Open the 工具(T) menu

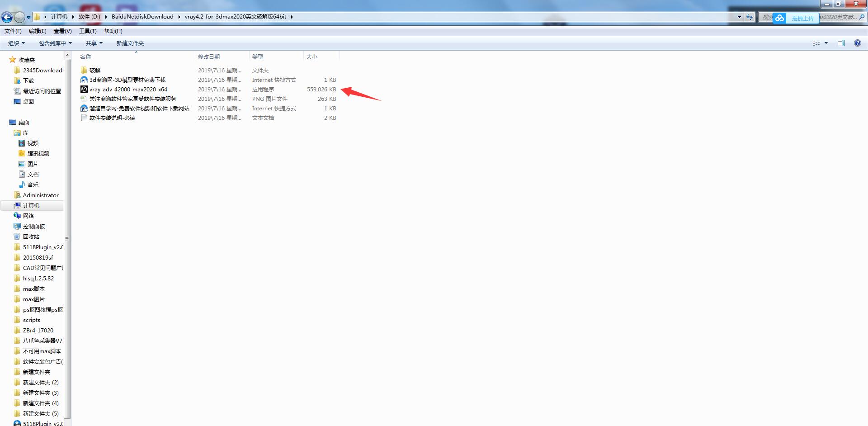coord(88,31)
